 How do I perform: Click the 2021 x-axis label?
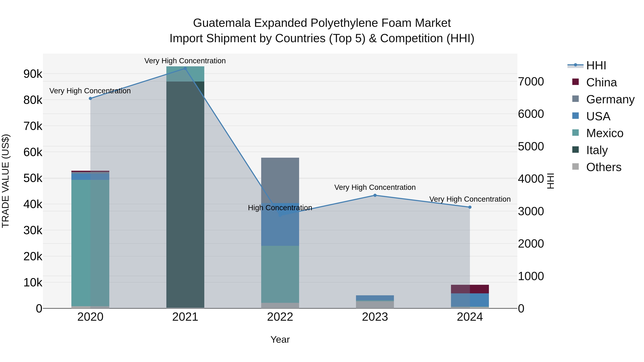click(185, 317)
